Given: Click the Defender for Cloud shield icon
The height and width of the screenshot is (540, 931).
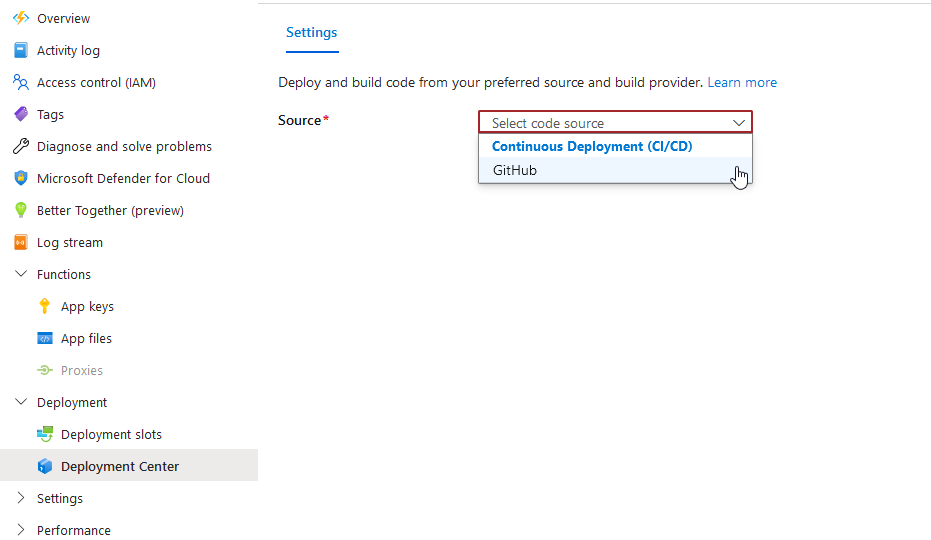Looking at the screenshot, I should pyautogui.click(x=21, y=178).
